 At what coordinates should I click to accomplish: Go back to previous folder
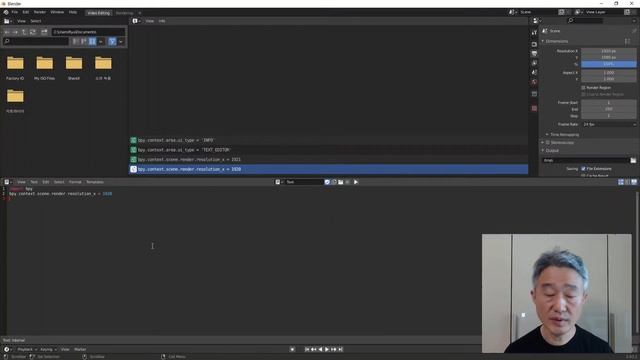pyautogui.click(x=7, y=32)
